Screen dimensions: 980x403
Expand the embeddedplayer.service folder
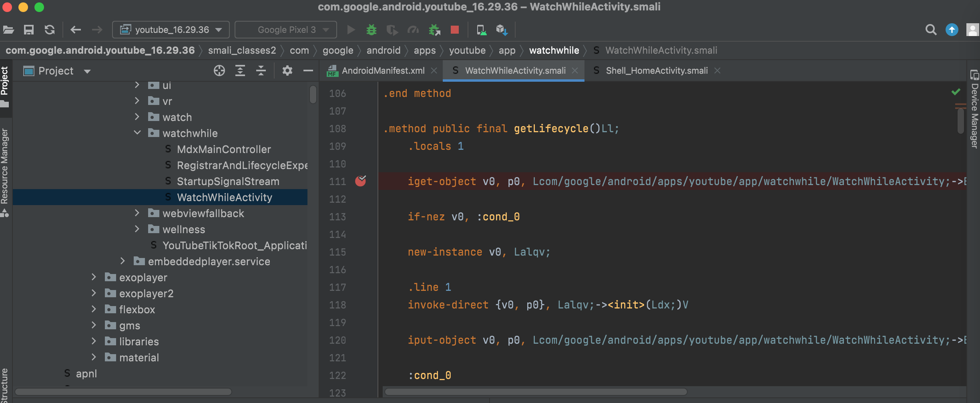(x=122, y=261)
